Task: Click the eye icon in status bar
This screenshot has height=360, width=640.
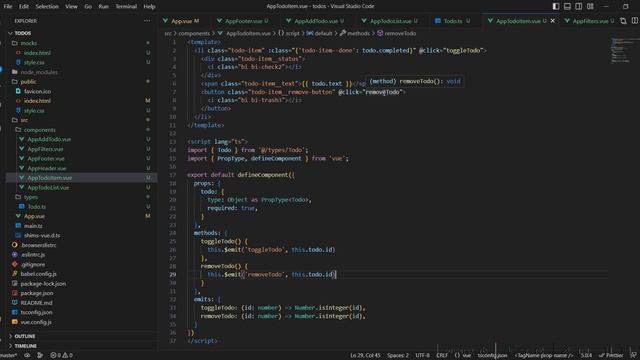Action: point(27,356)
